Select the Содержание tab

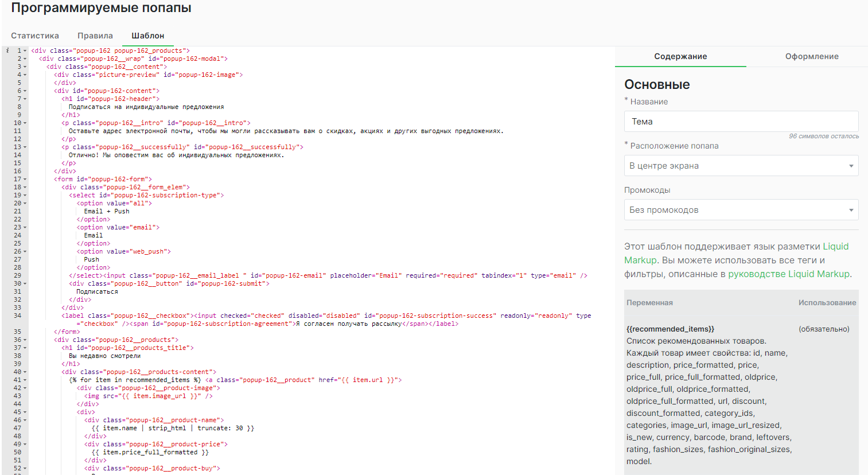[680, 57]
